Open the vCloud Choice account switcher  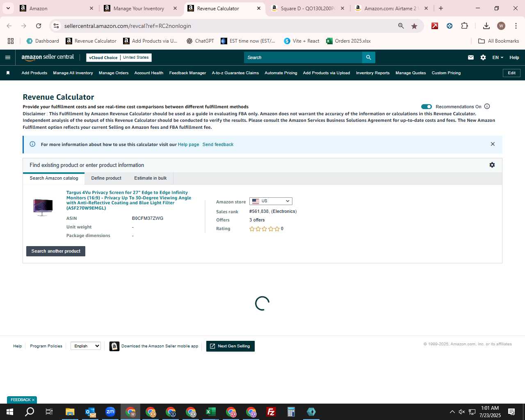119,57
